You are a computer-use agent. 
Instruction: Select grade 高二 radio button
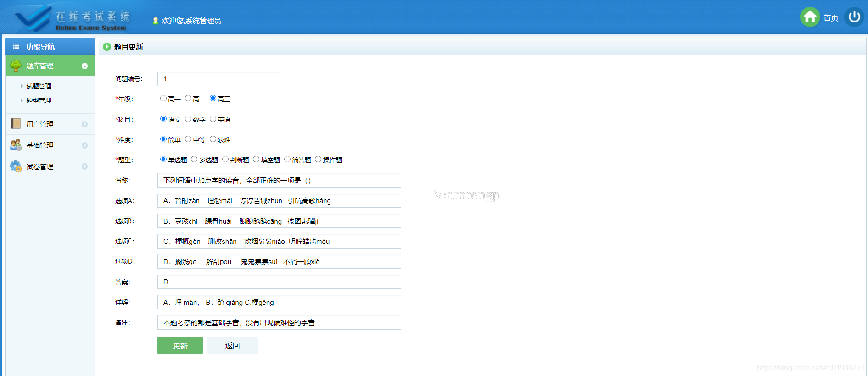(188, 98)
